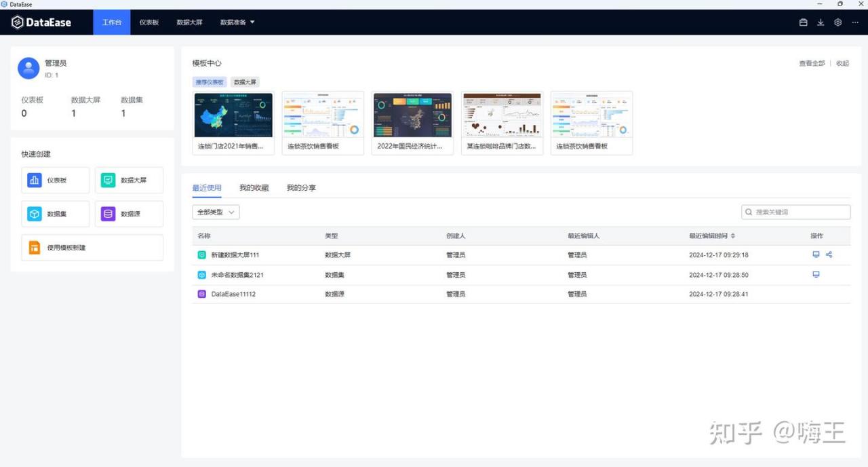Select the 数据大屏 template filter tag
The width and height of the screenshot is (868, 467).
245,81
